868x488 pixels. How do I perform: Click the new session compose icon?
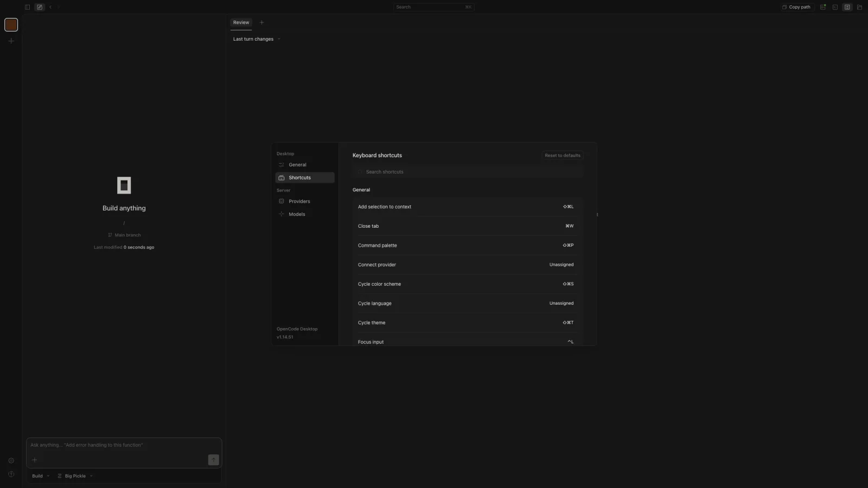click(40, 7)
